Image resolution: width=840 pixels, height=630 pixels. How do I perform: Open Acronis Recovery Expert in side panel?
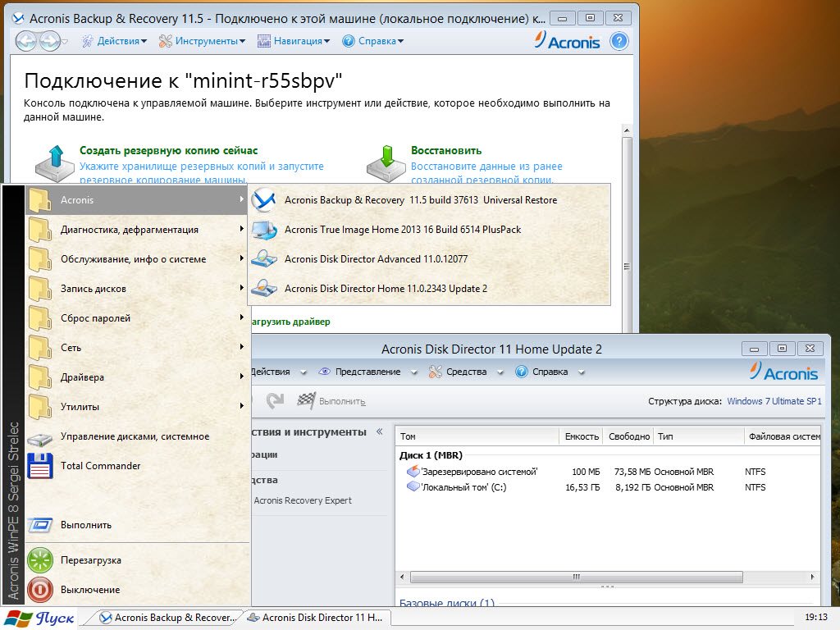(x=303, y=500)
